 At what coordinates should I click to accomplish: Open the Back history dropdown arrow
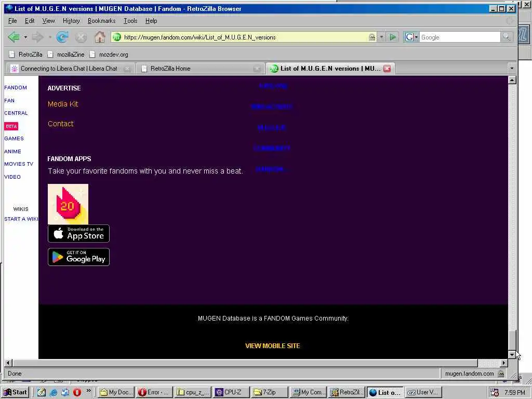pyautogui.click(x=25, y=37)
